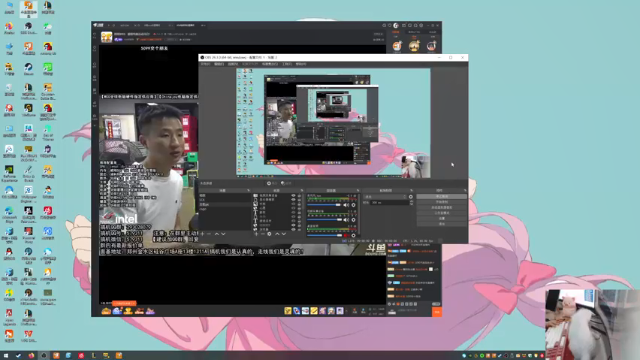Viewport: 640px width, 360px height.
Task: Pop out the Scenes dock via header icon
Action: tap(248, 190)
